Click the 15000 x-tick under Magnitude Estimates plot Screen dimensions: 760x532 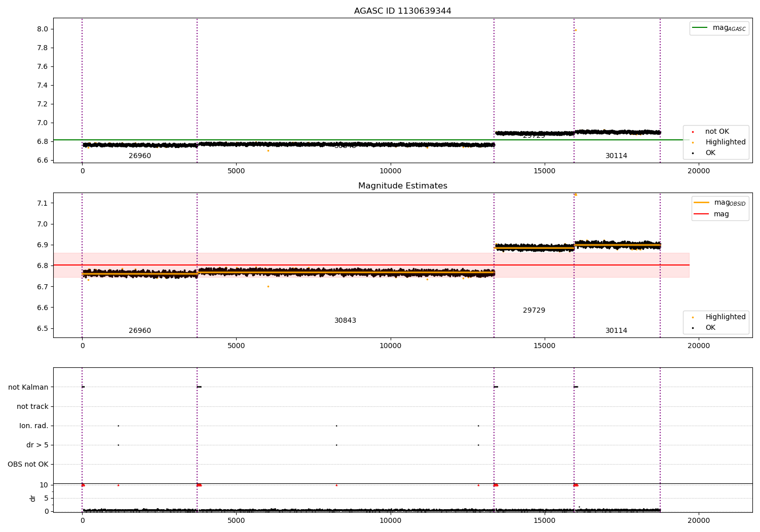[545, 346]
